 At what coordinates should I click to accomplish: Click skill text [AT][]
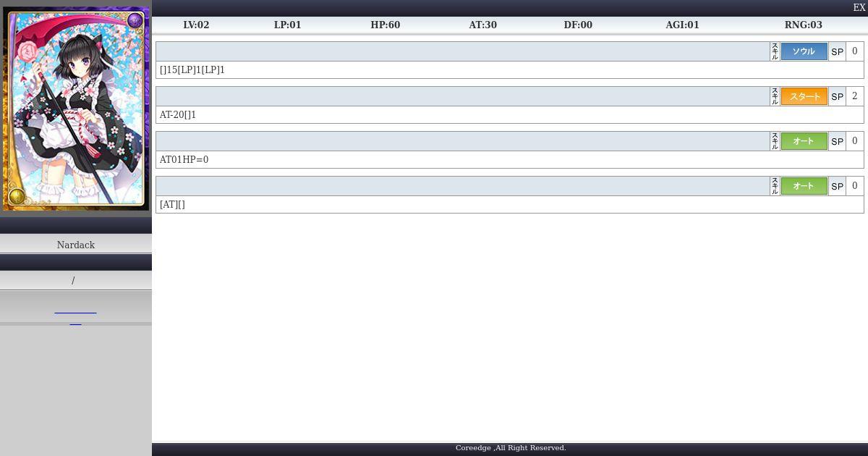[x=172, y=205]
